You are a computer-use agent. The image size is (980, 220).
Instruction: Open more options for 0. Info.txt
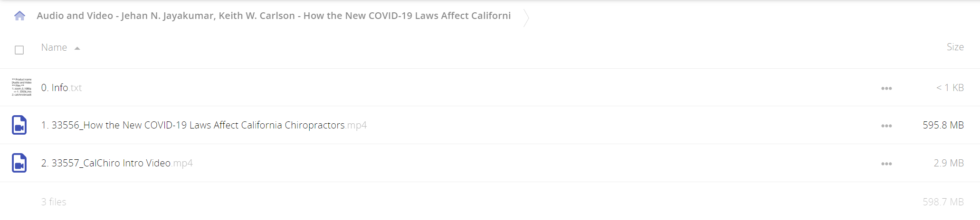point(886,88)
